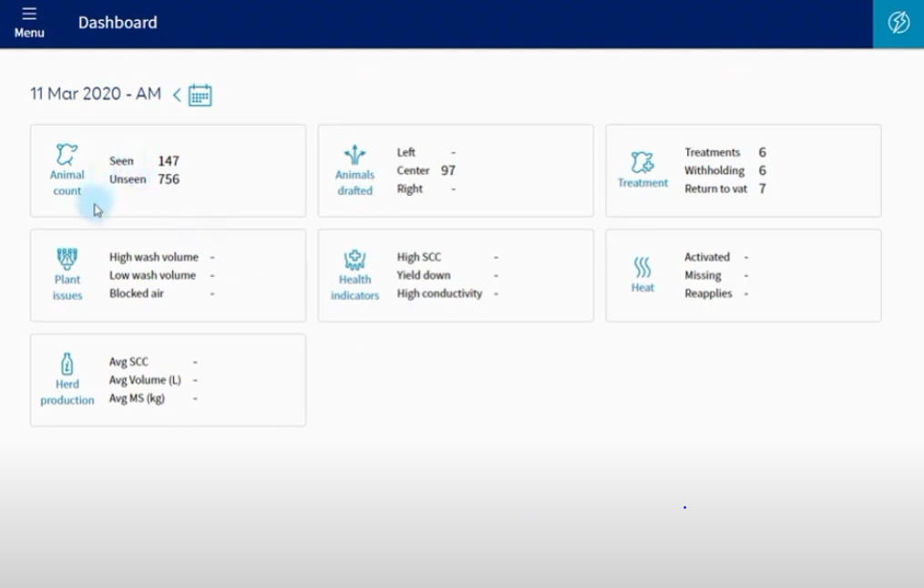
Task: Click the Unseen label
Action: tap(128, 180)
